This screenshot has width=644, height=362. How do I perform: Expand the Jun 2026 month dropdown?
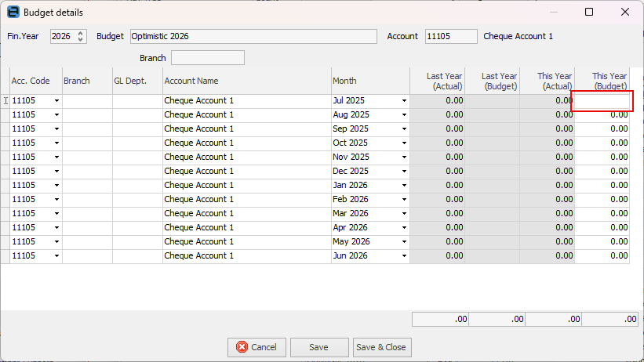(x=404, y=256)
